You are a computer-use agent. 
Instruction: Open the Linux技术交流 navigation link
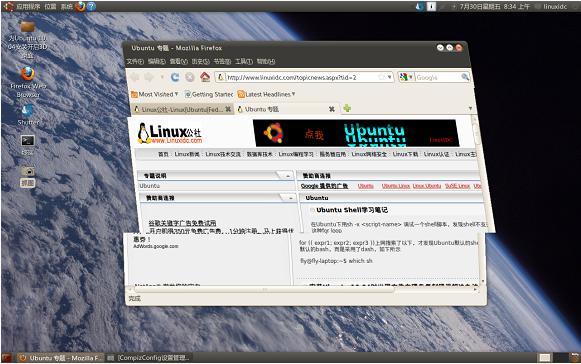pos(223,154)
